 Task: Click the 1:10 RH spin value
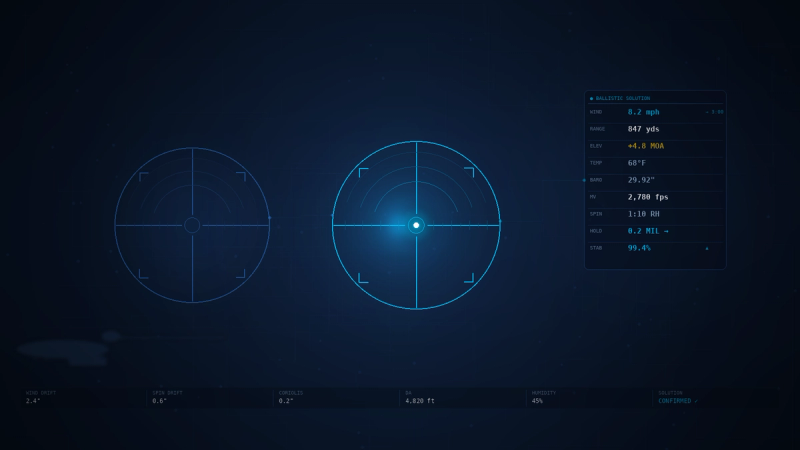[643, 214]
